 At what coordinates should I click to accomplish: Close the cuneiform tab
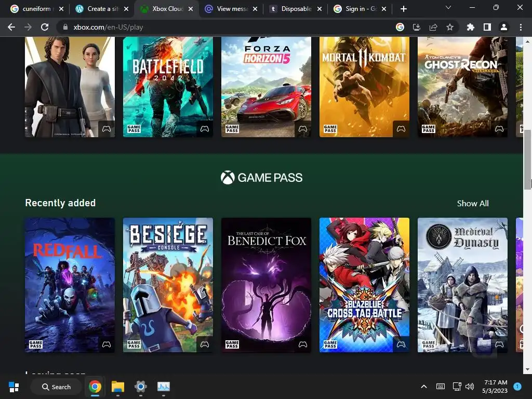click(61, 9)
